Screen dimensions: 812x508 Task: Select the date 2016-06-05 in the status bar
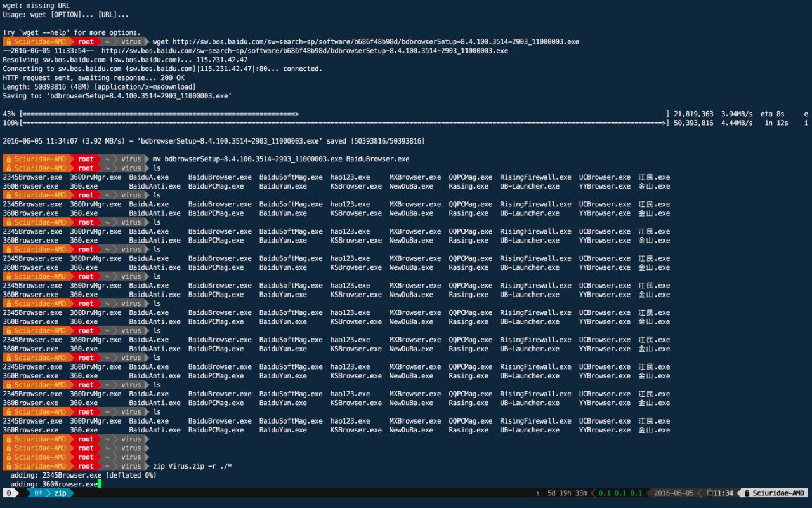tap(674, 493)
